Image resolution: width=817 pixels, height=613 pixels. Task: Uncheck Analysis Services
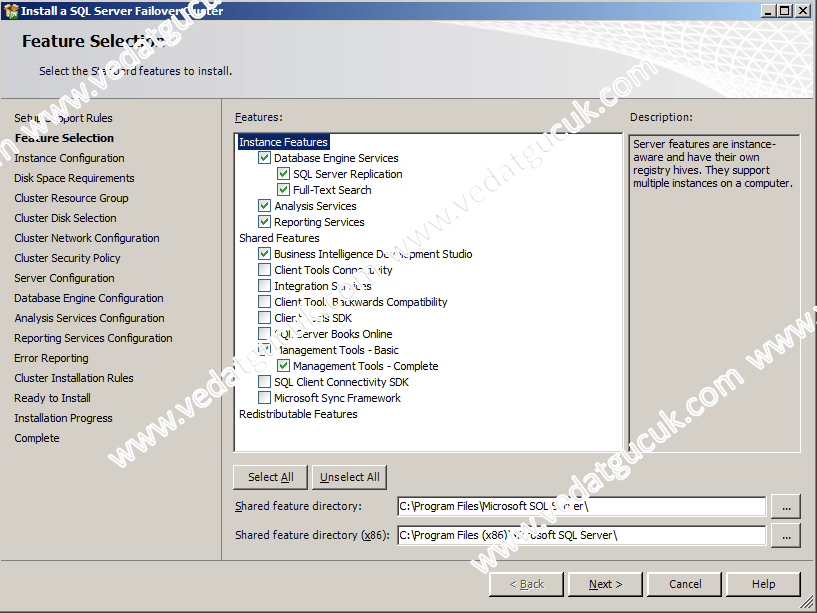tap(265, 206)
